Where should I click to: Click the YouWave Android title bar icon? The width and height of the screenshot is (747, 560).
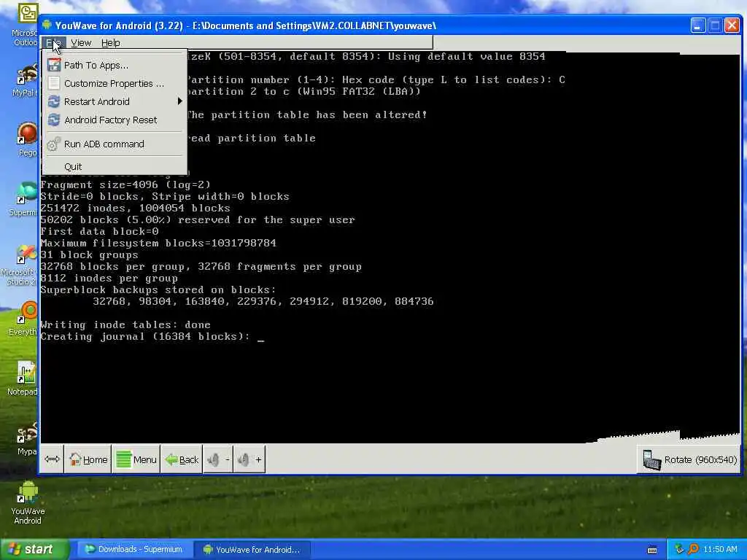(x=47, y=26)
